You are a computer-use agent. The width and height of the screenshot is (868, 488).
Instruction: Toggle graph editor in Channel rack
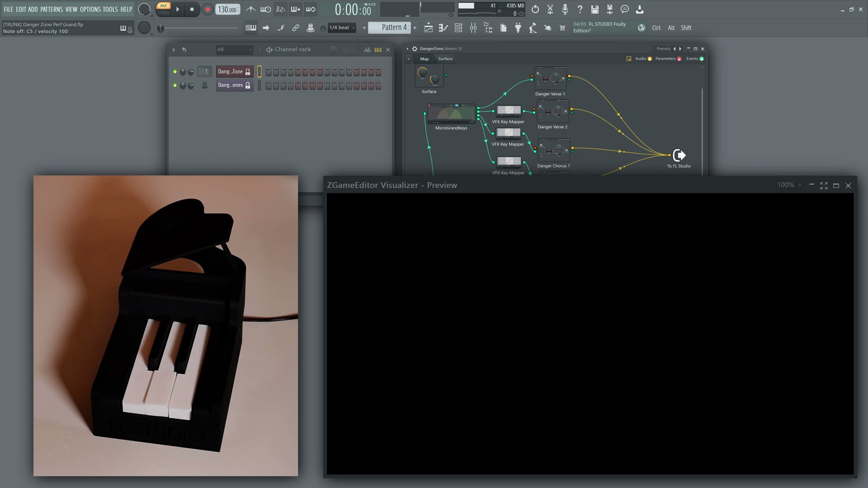point(367,50)
